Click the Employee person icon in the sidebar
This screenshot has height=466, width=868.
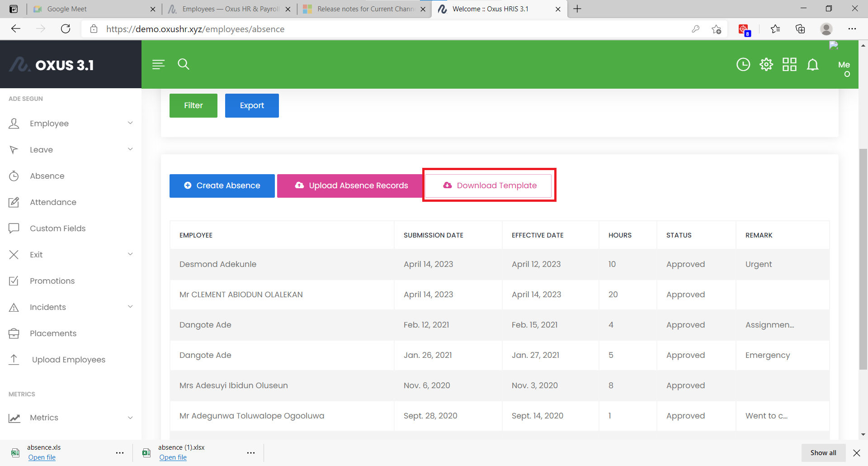point(14,124)
